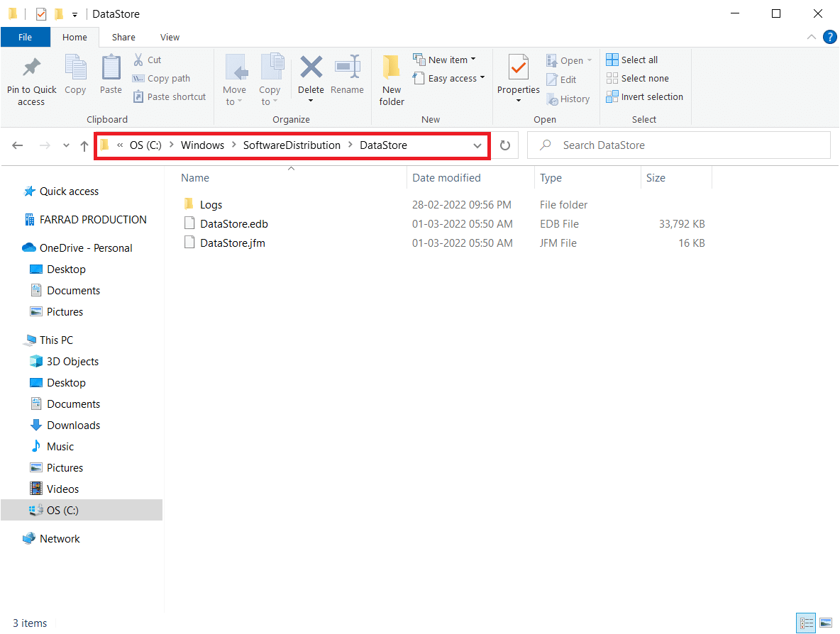The width and height of the screenshot is (840, 634).
Task: Open Help with the question mark icon
Action: click(830, 37)
